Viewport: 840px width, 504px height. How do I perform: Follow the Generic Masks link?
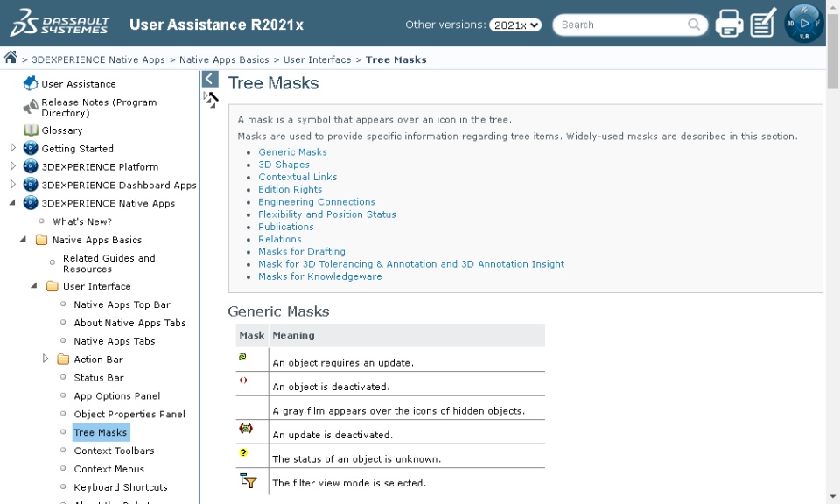(292, 152)
